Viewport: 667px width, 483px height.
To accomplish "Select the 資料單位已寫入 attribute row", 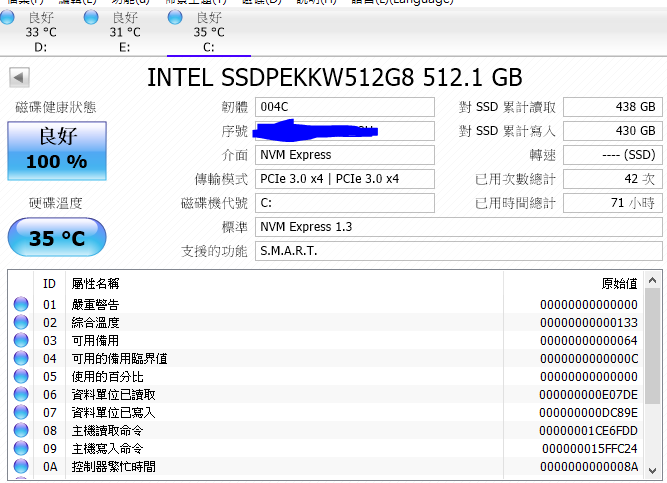I will [325, 412].
